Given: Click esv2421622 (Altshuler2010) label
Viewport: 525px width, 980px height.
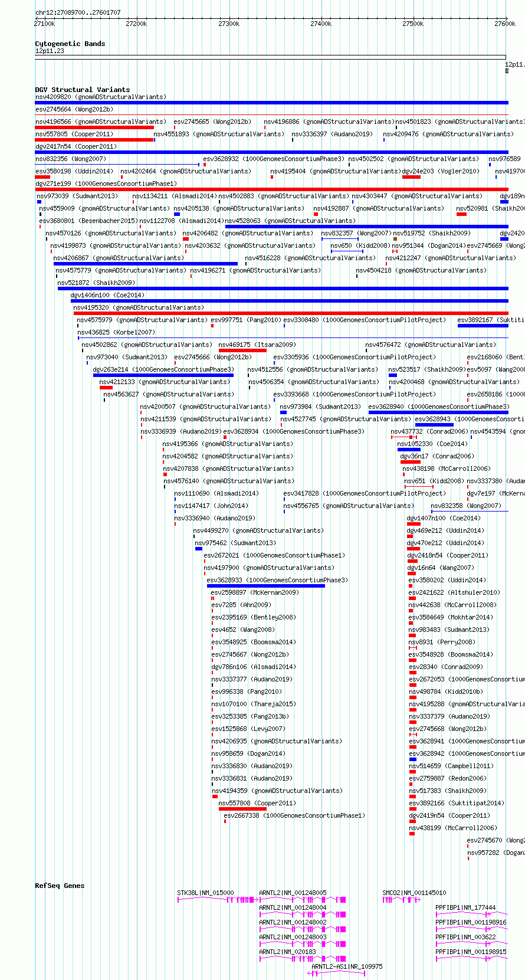Looking at the screenshot, I should pos(454,592).
